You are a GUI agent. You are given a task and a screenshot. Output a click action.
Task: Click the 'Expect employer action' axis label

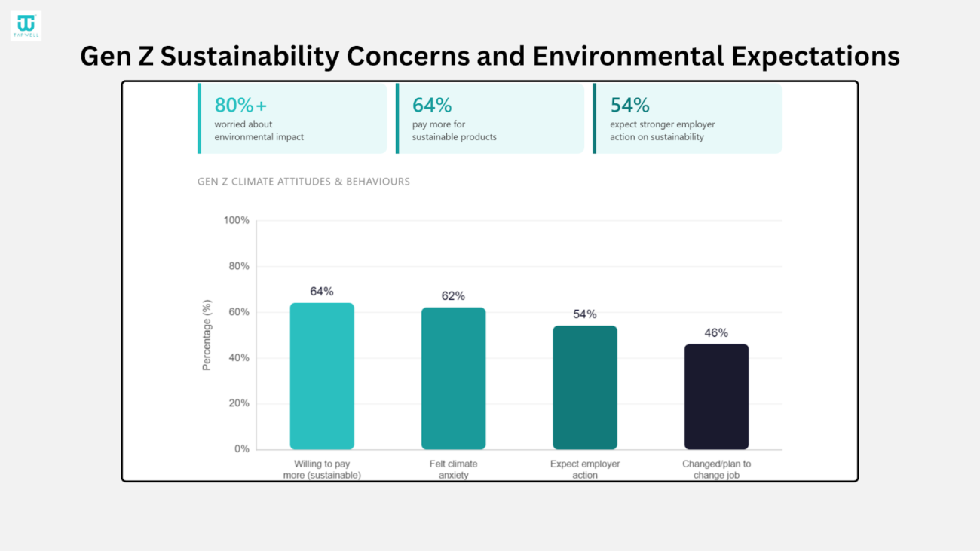(x=585, y=470)
